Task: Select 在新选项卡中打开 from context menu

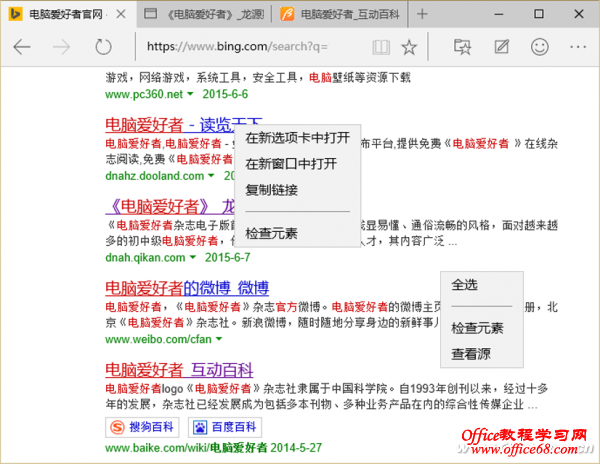Action: [297, 138]
